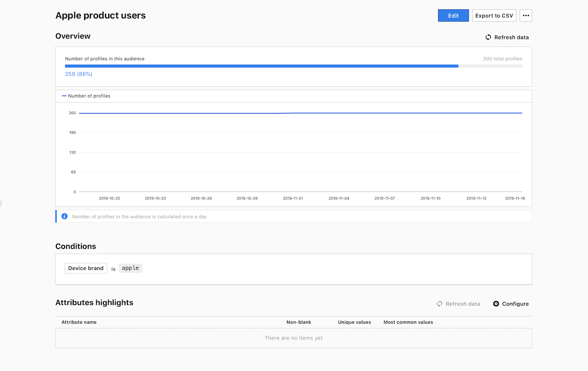Click the '259 (86%)' profile count

(79, 74)
